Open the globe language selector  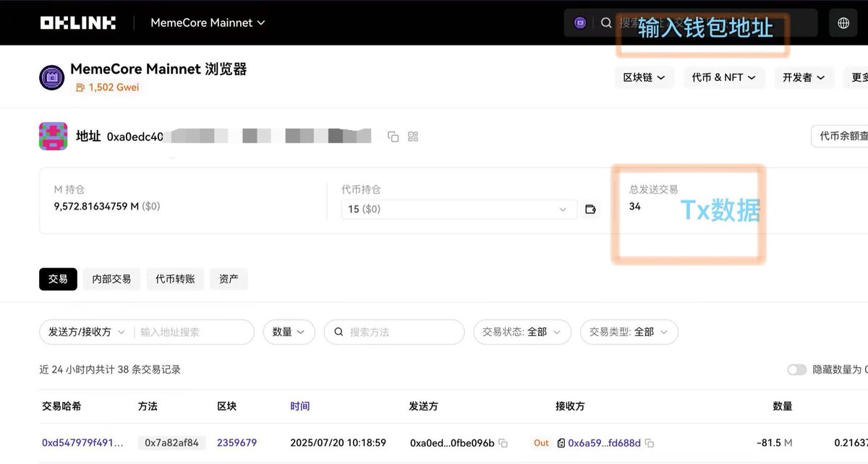click(843, 22)
